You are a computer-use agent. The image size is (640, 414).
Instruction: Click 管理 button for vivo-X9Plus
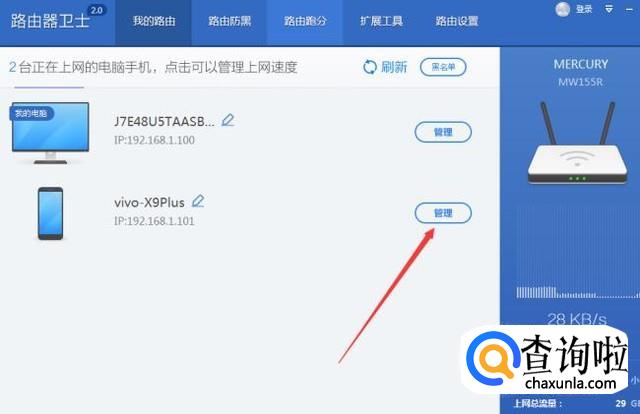click(x=443, y=213)
